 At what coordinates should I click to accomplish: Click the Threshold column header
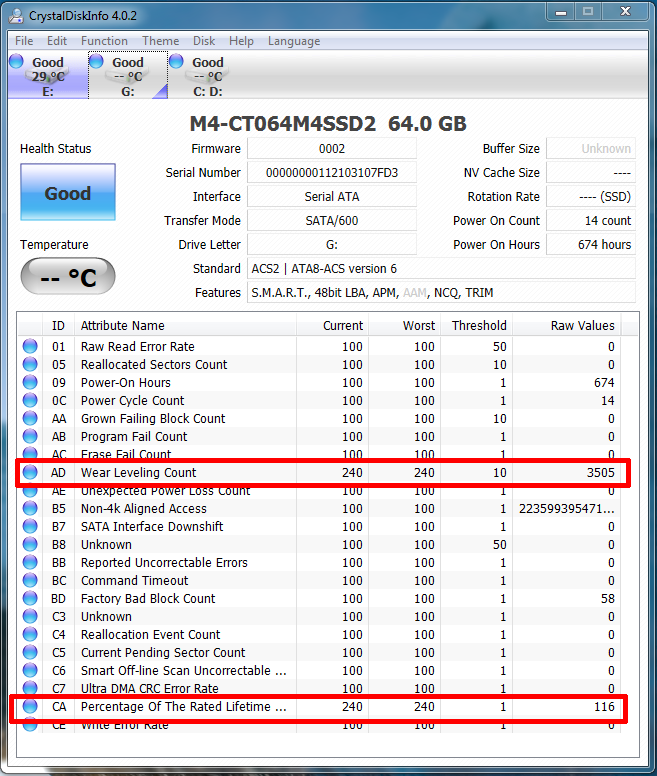476,326
